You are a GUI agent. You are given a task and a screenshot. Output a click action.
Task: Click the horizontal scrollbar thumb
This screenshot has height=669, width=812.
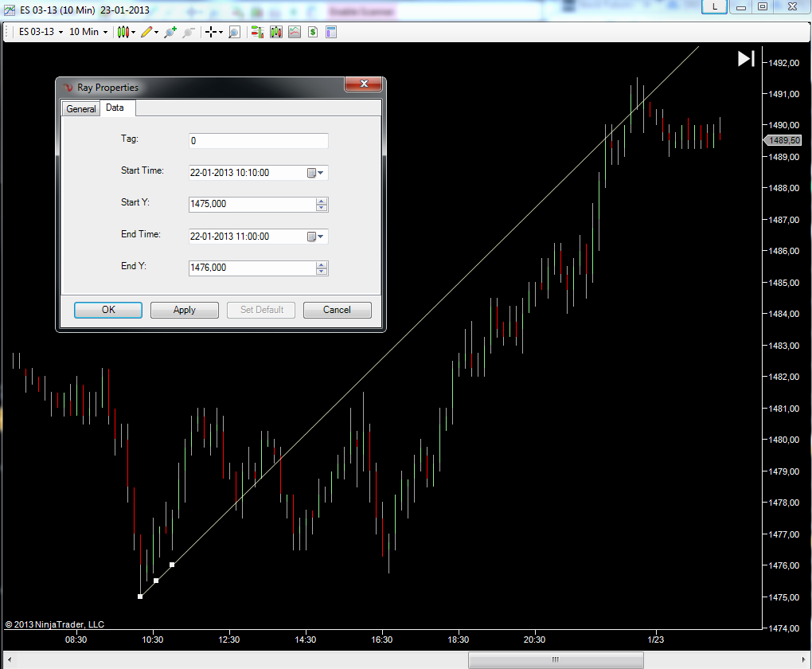[x=556, y=659]
